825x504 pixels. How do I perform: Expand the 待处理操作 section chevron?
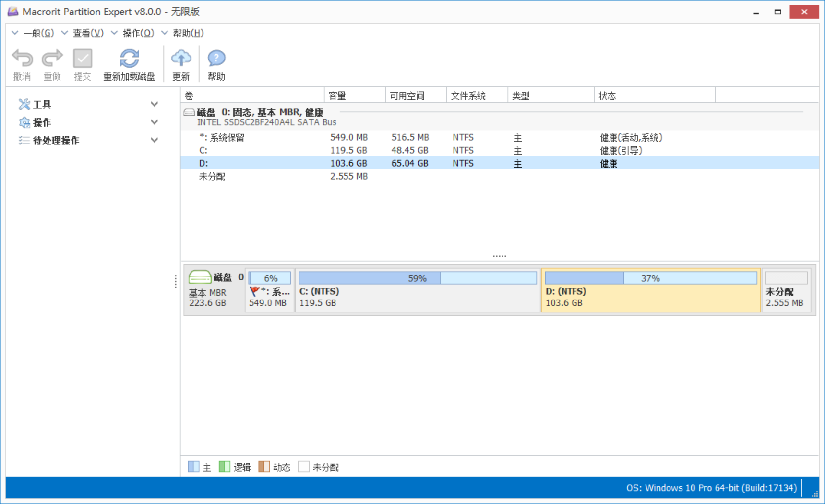click(x=155, y=140)
